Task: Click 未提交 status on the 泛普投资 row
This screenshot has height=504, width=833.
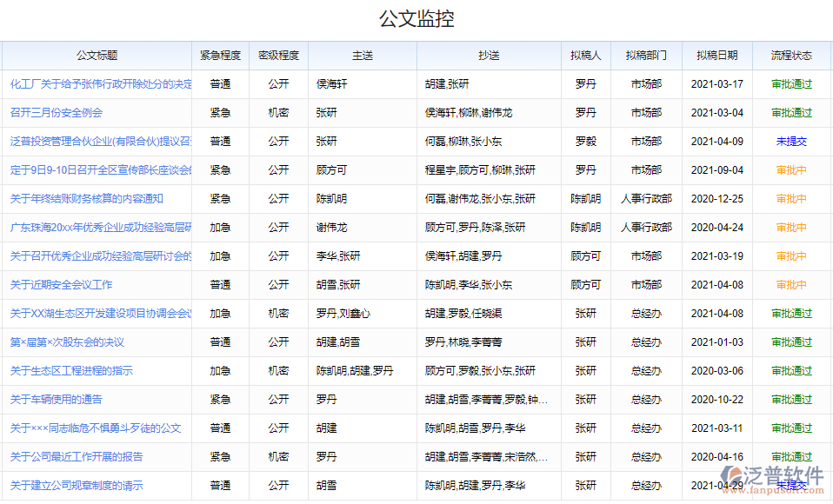Action: pyautogui.click(x=792, y=140)
